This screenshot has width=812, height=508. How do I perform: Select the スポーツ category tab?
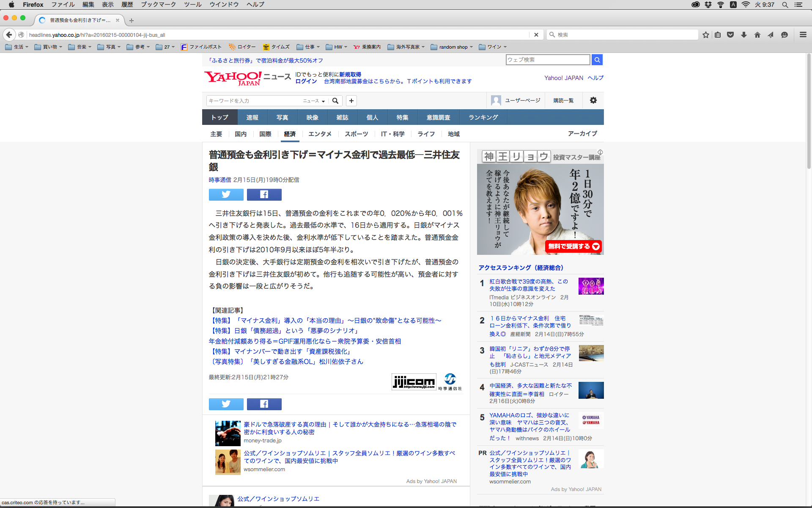(356, 134)
